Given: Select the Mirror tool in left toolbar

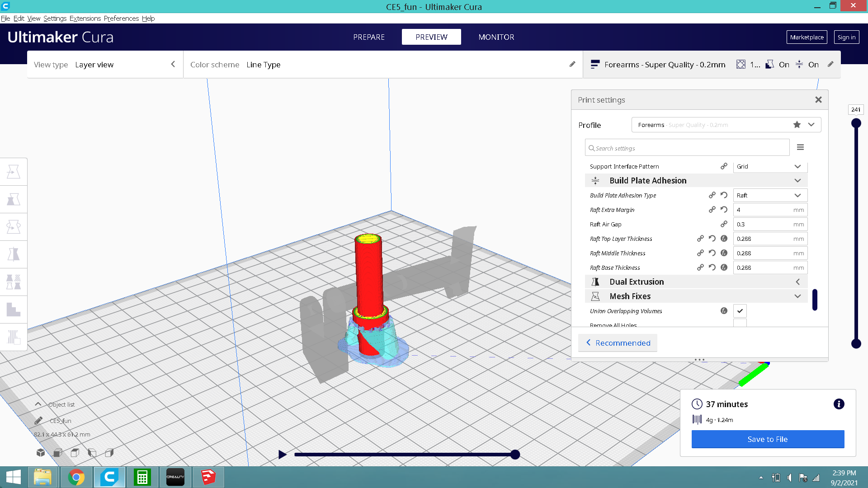Looking at the screenshot, I should coord(14,254).
